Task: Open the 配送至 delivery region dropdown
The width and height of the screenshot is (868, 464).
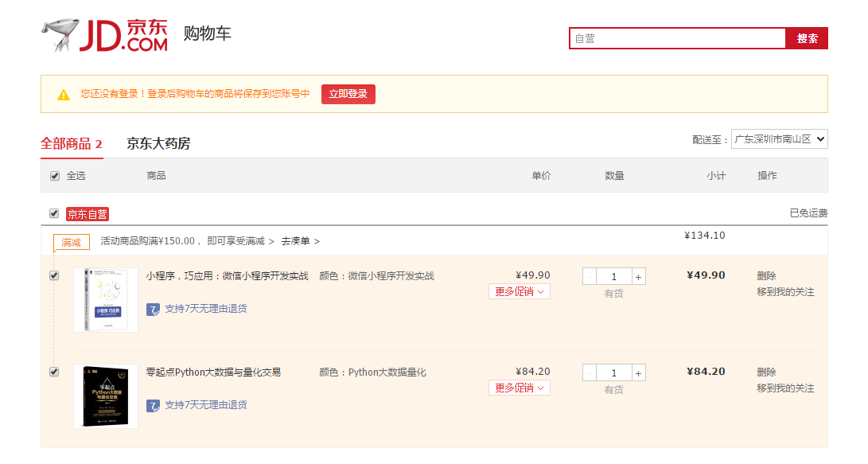Action: pyautogui.click(x=780, y=138)
